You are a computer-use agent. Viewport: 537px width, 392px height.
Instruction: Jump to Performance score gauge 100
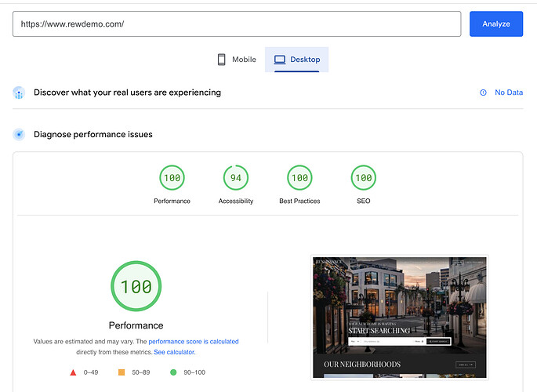(172, 178)
